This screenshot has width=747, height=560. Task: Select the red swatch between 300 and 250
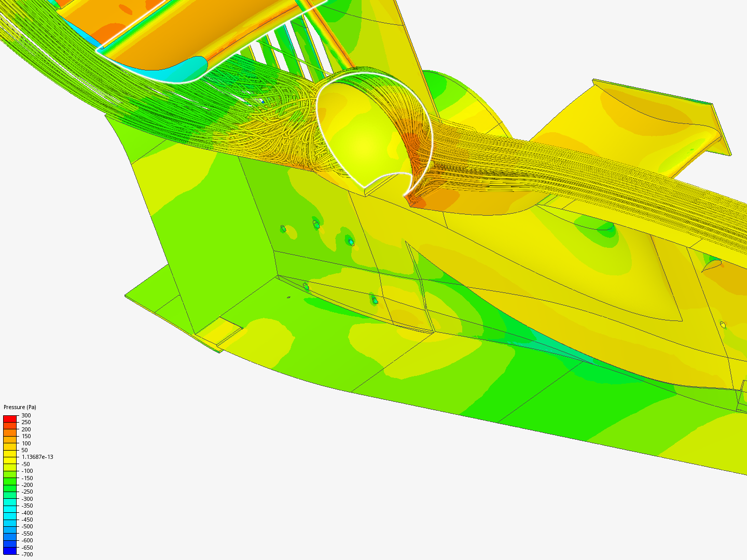(10, 419)
